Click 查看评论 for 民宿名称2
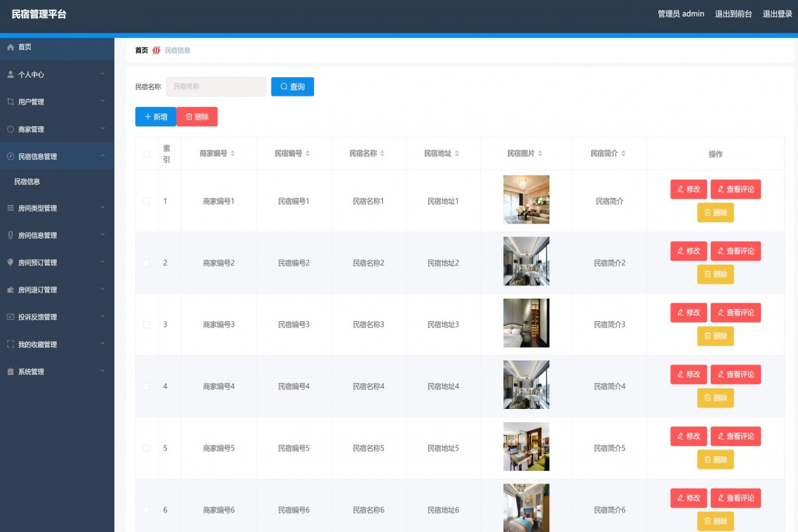Viewport: 798px width, 532px height. click(735, 251)
